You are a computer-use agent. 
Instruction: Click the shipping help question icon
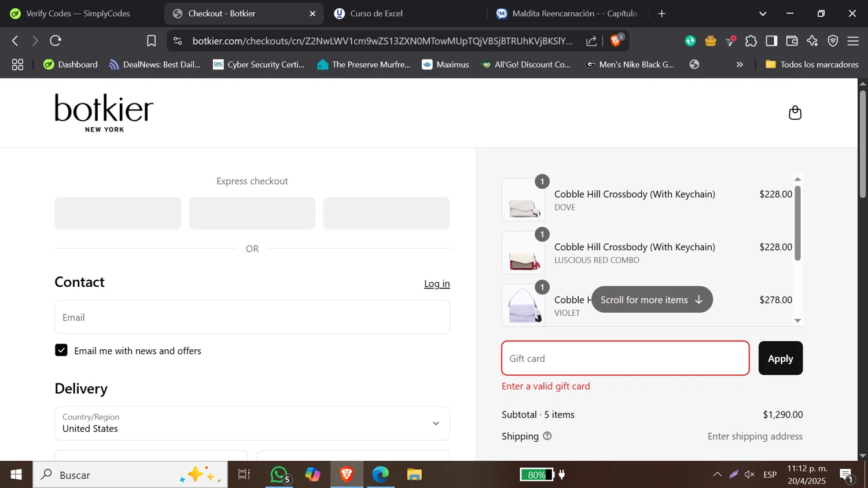tap(547, 436)
